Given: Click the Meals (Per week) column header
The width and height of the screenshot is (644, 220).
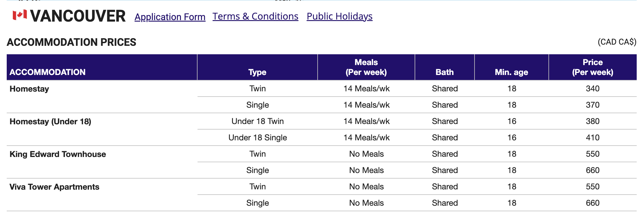Looking at the screenshot, I should pos(366,67).
